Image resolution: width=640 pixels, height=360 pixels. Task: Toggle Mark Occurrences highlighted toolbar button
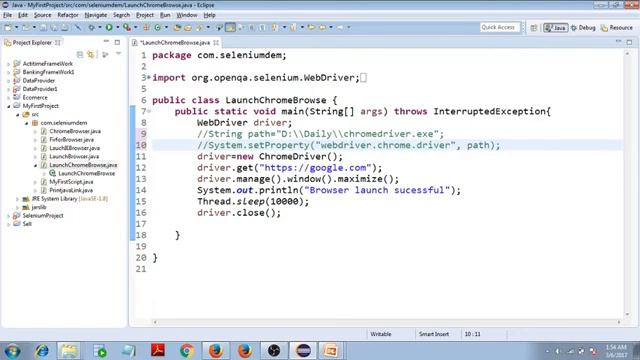(231, 27)
